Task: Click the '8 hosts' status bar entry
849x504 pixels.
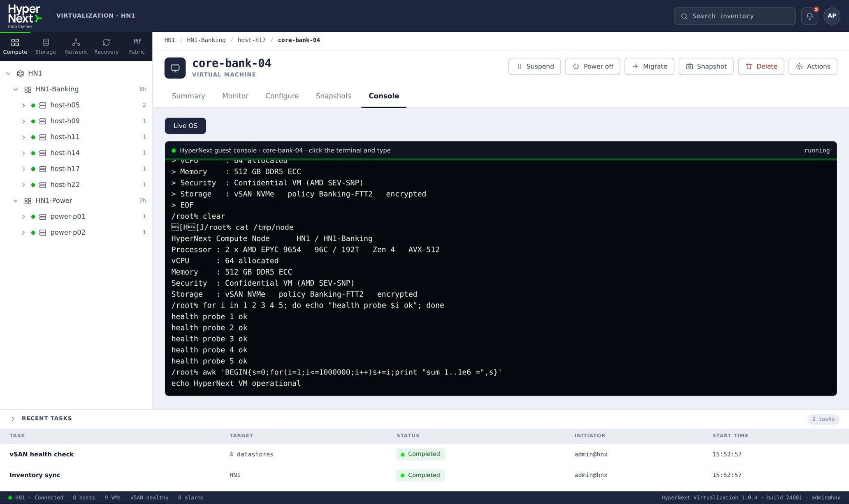Action: [84, 498]
